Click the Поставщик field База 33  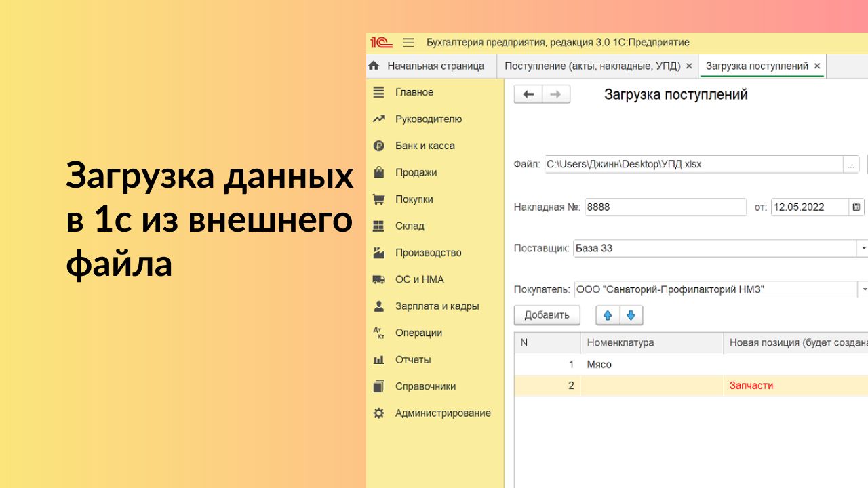pos(715,248)
